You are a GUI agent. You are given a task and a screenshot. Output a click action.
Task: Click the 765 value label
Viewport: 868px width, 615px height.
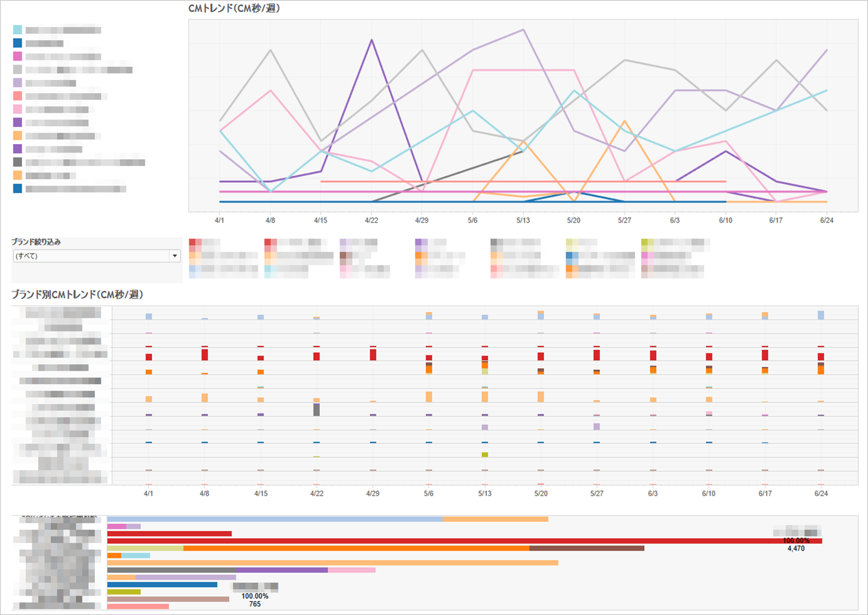[255, 604]
